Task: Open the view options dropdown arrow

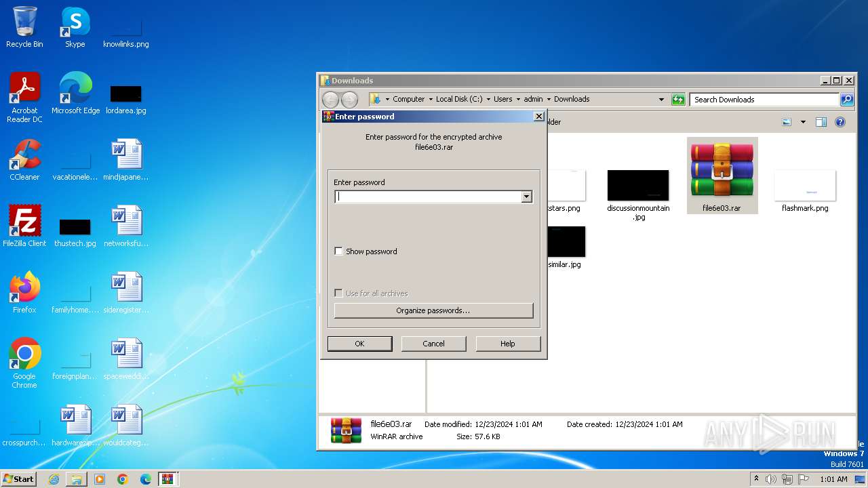Action: click(x=803, y=122)
